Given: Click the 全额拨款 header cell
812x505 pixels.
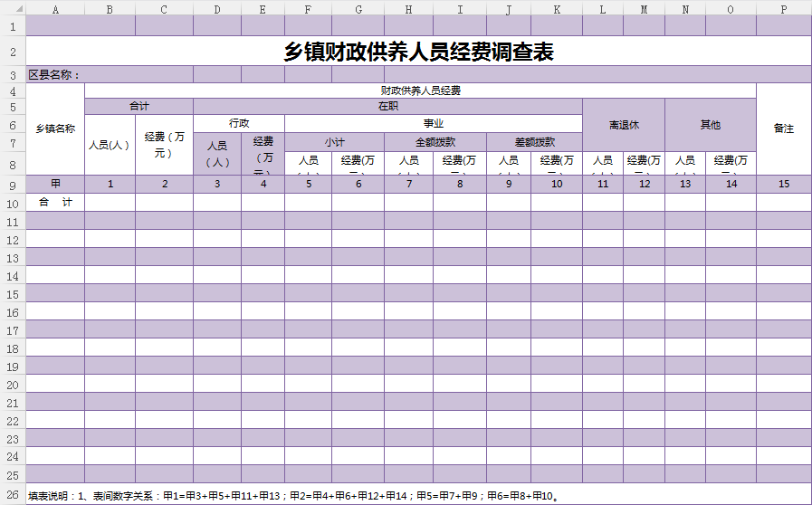Looking at the screenshot, I should 435,142.
